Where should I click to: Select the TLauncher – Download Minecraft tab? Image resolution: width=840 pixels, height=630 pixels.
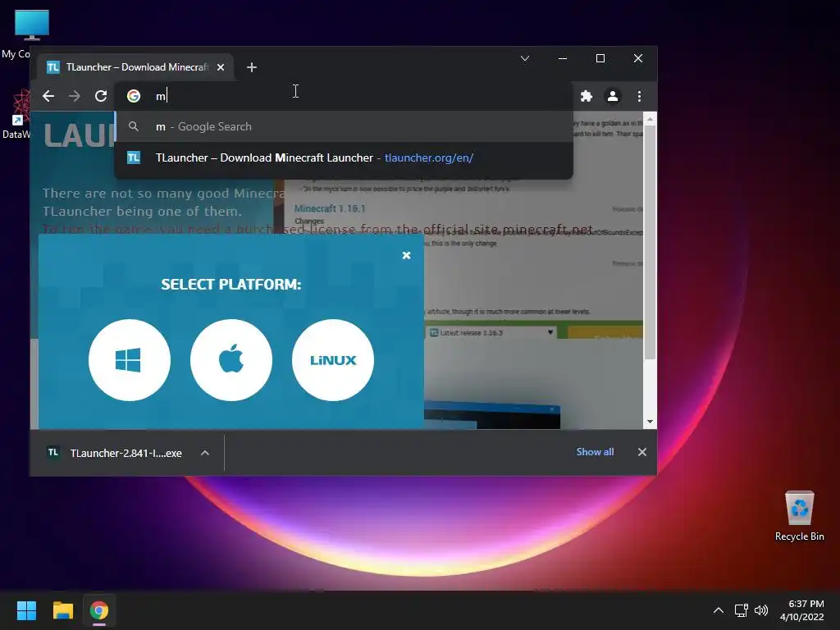click(x=135, y=67)
